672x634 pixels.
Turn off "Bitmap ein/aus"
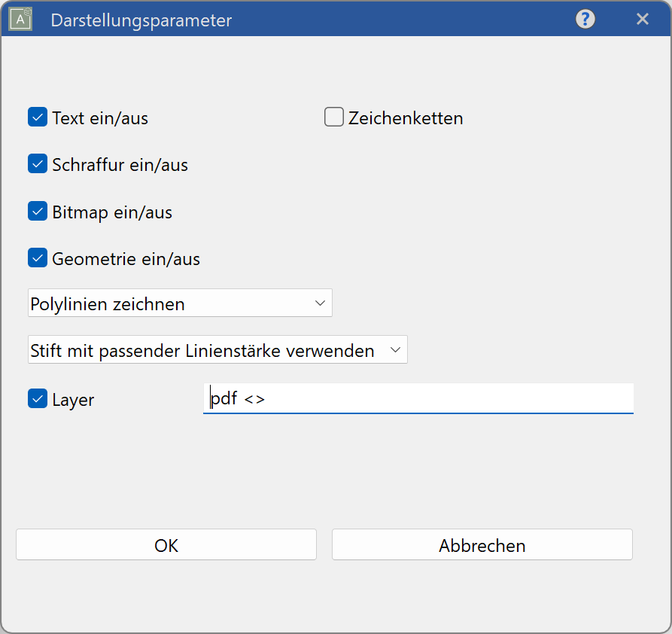pos(37,211)
